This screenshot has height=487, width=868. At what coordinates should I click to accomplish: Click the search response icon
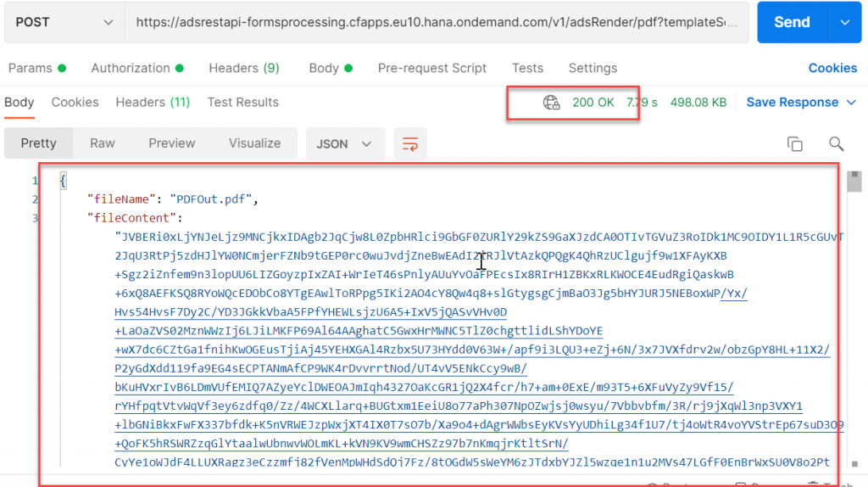tap(837, 144)
